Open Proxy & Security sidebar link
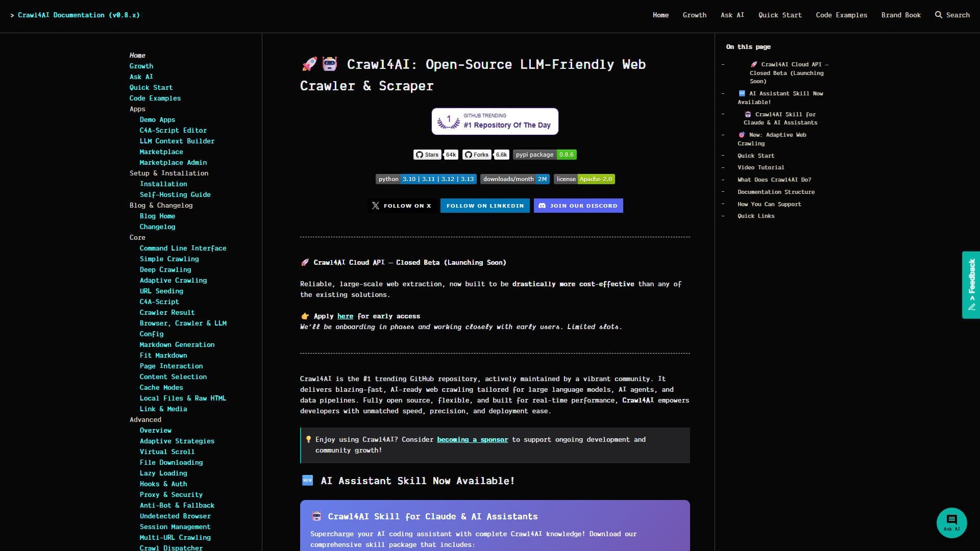This screenshot has height=551, width=980. point(171,495)
